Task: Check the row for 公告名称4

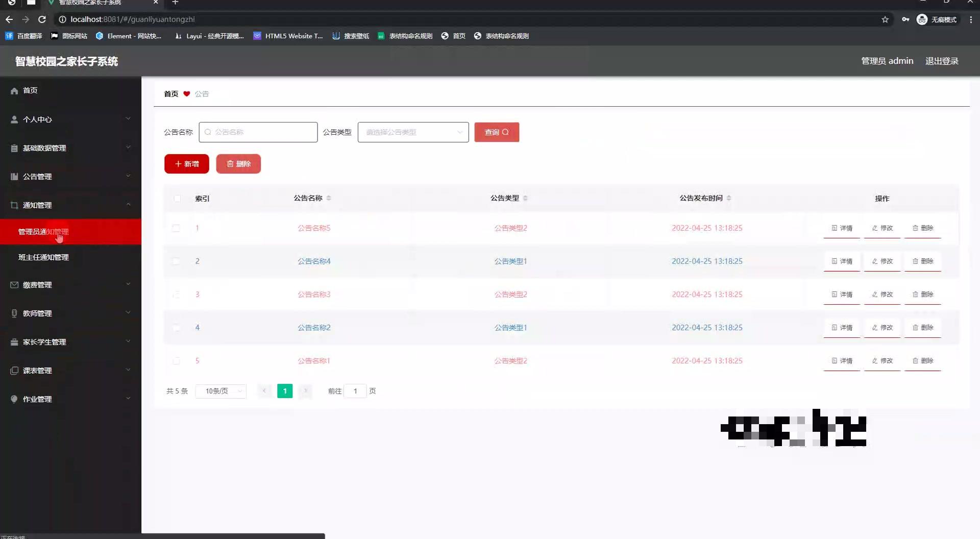Action: [x=176, y=261]
